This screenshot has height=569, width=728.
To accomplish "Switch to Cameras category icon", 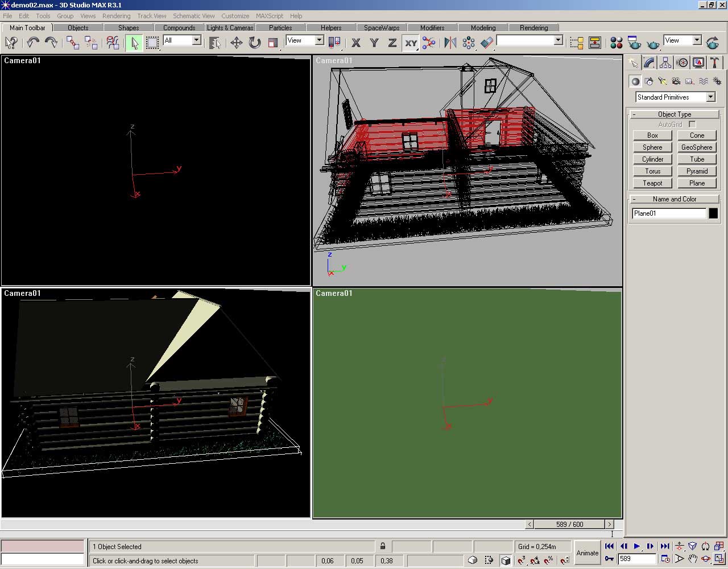I will click(676, 81).
